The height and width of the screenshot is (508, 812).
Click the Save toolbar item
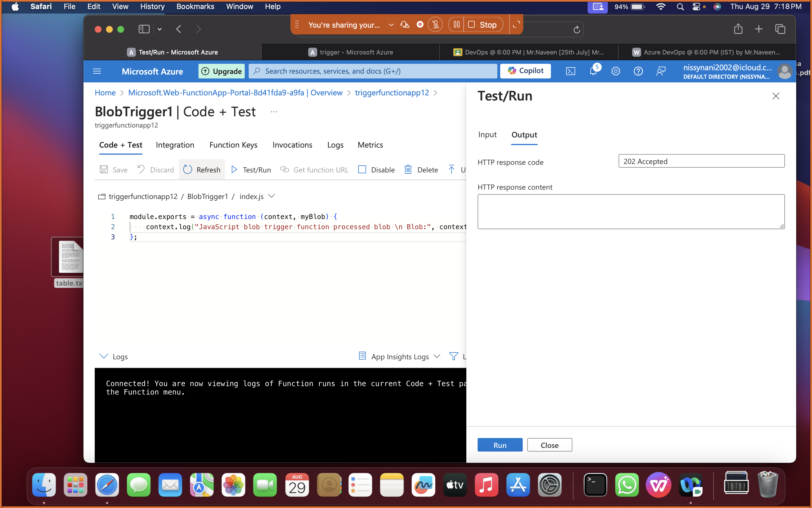tap(113, 170)
